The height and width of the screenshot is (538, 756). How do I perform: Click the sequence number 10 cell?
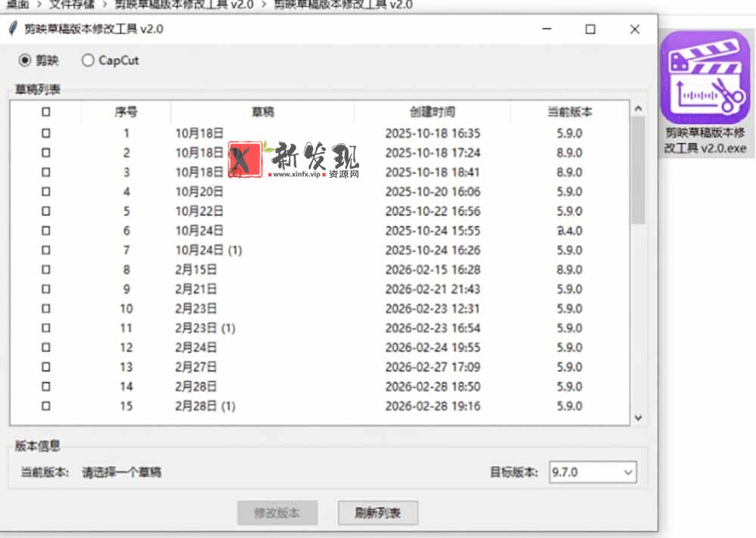pos(126,308)
